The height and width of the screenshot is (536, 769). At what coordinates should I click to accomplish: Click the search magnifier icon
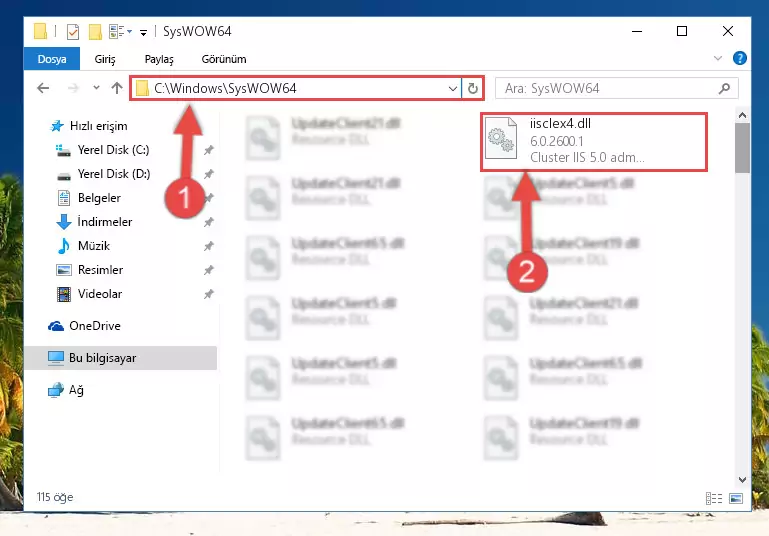(724, 88)
